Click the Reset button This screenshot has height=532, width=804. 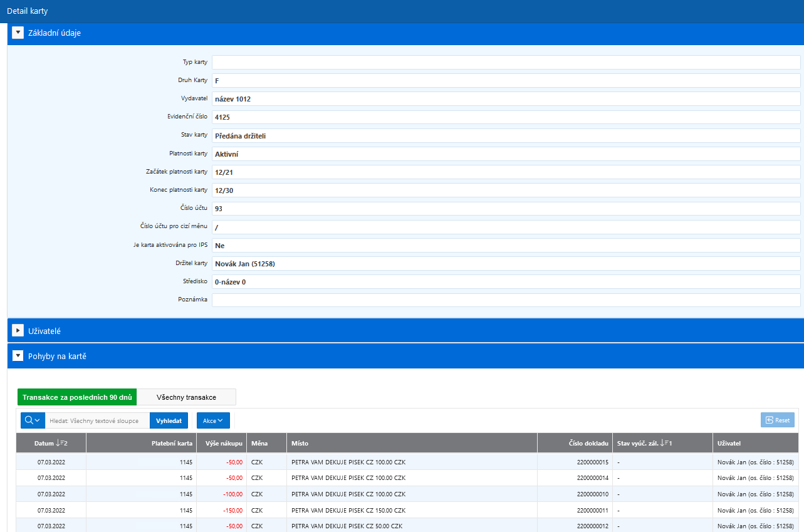[778, 420]
